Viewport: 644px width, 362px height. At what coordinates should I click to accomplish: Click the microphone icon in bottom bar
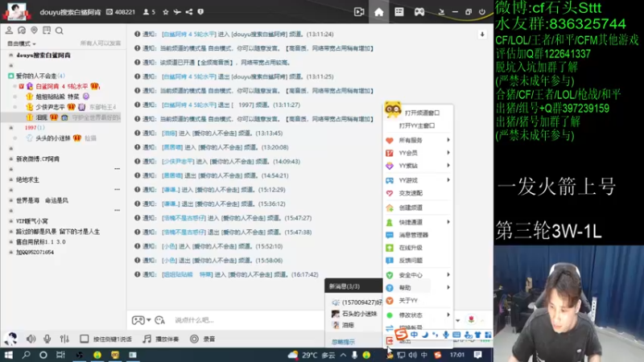(47, 339)
